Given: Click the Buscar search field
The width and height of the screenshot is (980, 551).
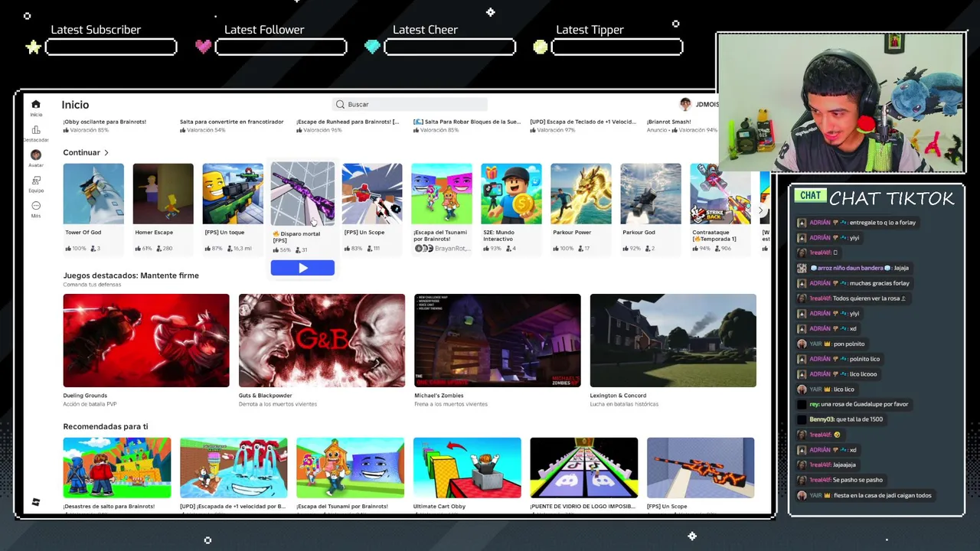Looking at the screenshot, I should [410, 104].
